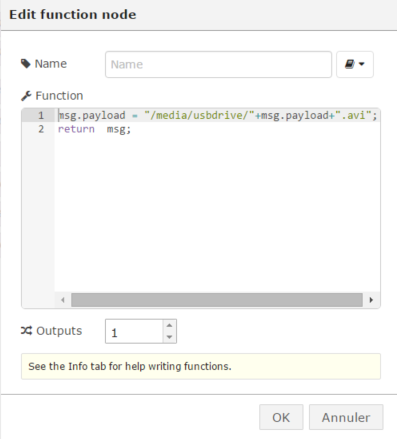Click empty area of the code editor
Image resolution: width=397 pixels, height=439 pixels.
(217, 213)
